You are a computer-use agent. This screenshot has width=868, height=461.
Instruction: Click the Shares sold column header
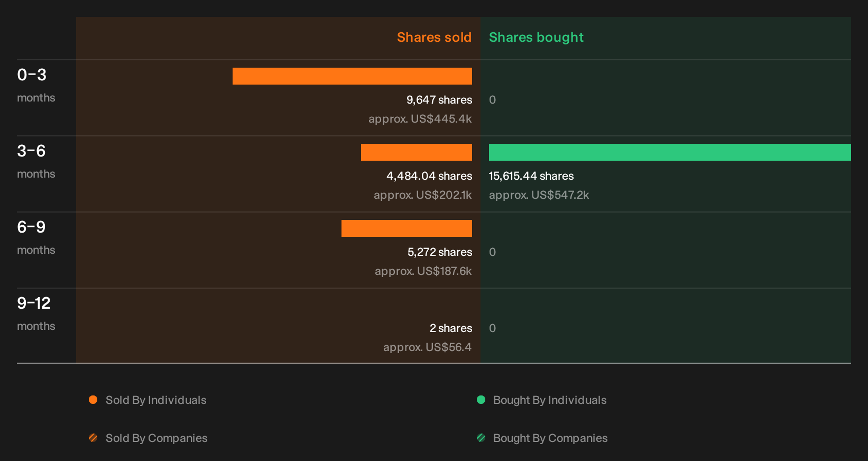[434, 38]
